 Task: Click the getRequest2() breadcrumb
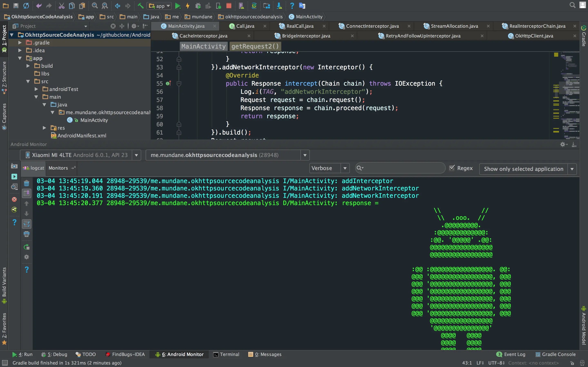pos(255,46)
